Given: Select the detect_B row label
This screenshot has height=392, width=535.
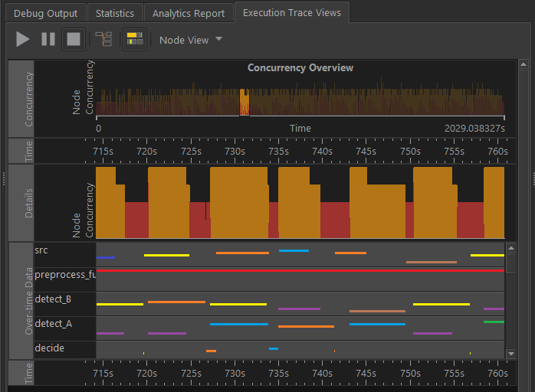Looking at the screenshot, I should point(53,299).
